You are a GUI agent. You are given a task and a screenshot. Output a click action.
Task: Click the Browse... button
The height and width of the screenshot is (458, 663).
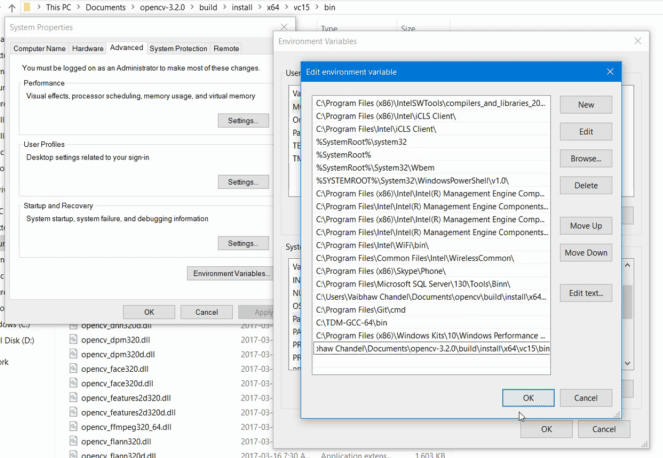pos(586,159)
